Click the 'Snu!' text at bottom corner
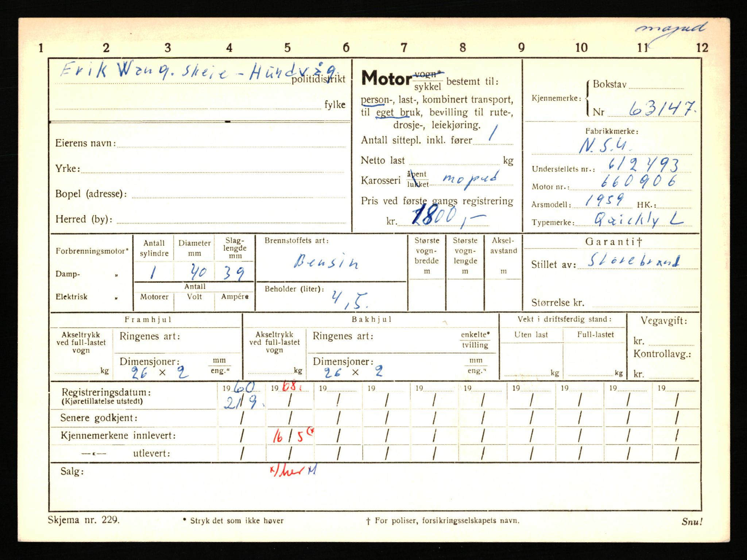The image size is (747, 560). point(692,521)
